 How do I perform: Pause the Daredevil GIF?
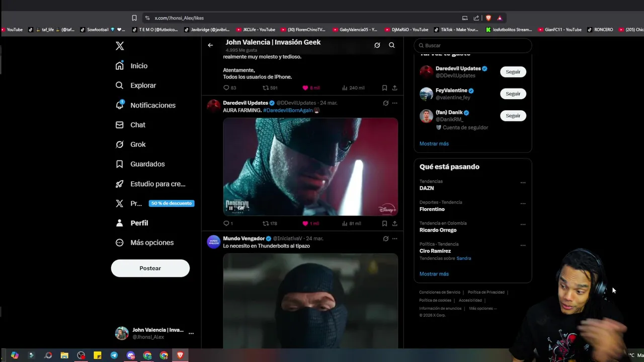231,208
